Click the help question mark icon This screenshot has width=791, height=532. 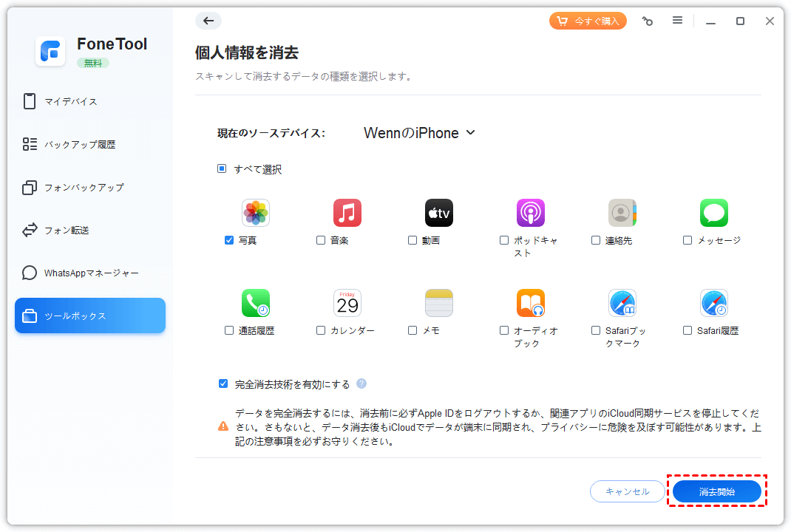click(361, 383)
